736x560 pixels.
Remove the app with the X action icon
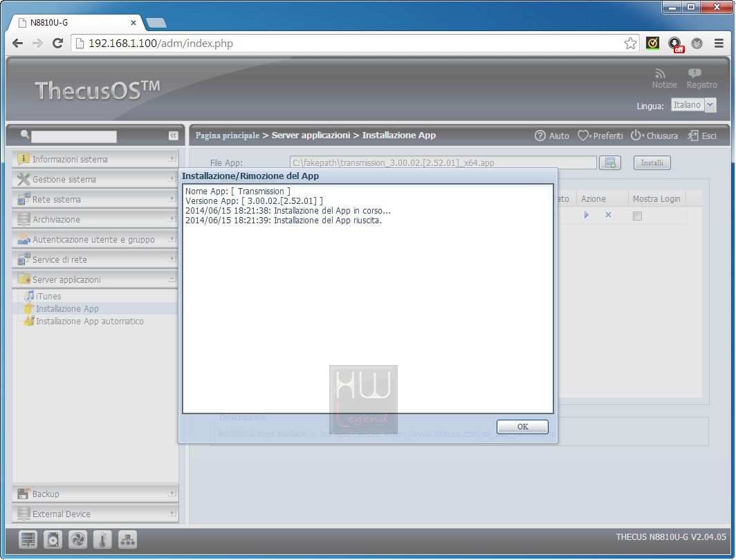pyautogui.click(x=608, y=215)
